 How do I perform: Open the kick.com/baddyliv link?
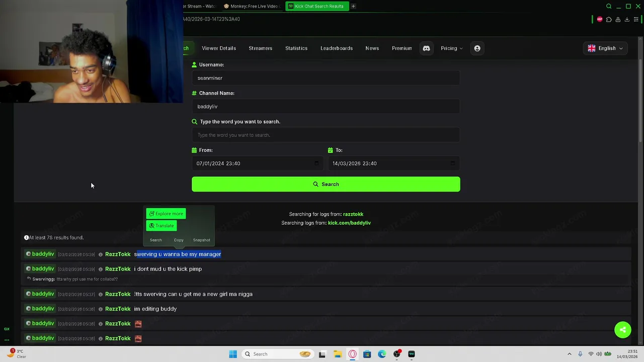click(349, 223)
